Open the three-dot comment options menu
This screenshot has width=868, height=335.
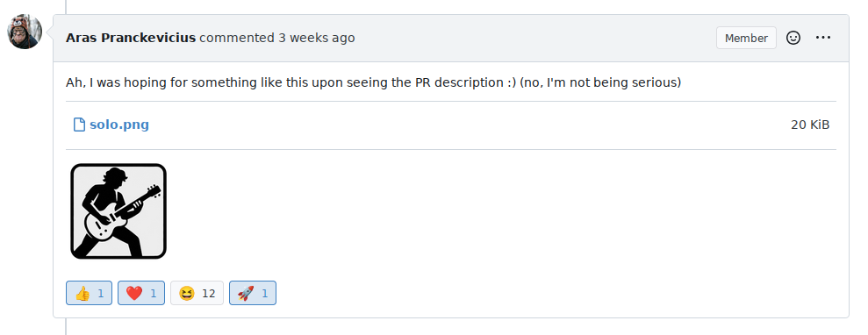click(823, 38)
